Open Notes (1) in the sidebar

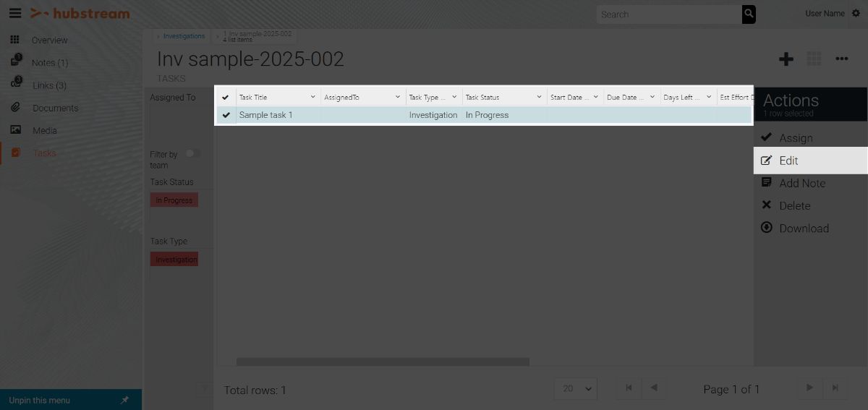[x=50, y=63]
